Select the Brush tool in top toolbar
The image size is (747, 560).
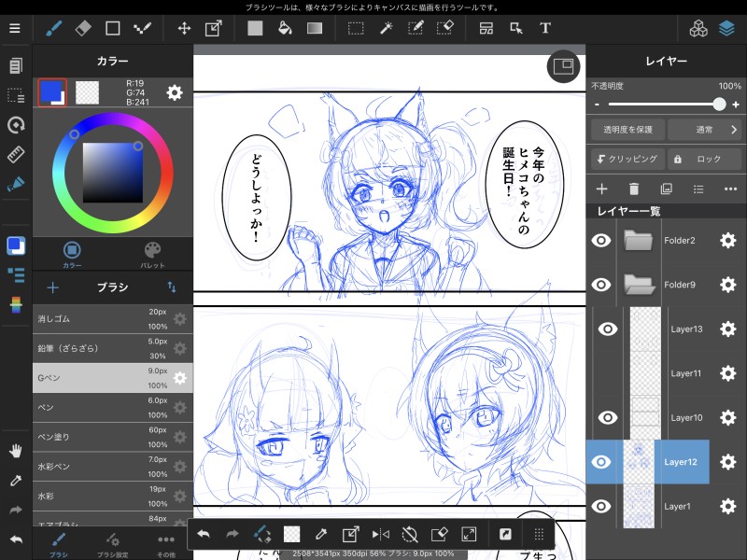click(54, 29)
